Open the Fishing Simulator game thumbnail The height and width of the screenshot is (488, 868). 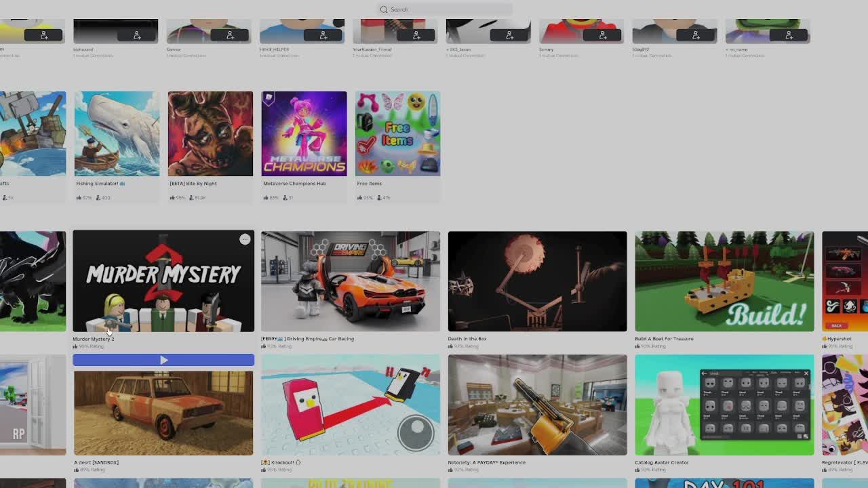tap(117, 134)
